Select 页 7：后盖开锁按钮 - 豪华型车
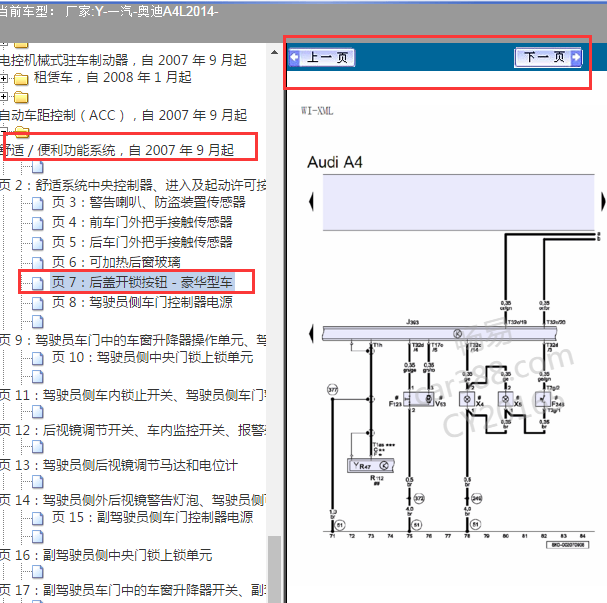Screen dimensions: 607x603 click(x=142, y=282)
